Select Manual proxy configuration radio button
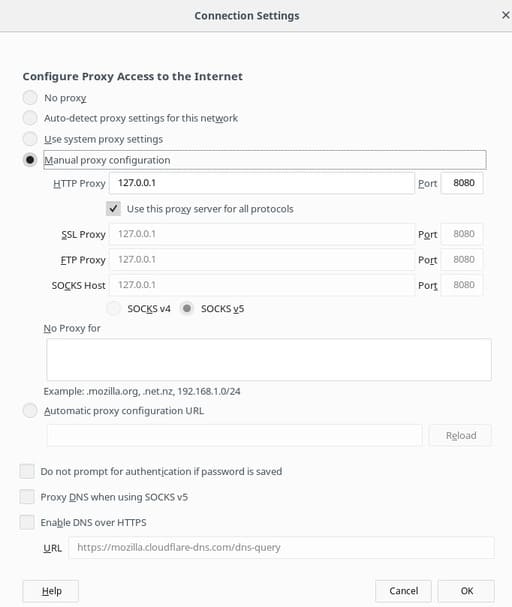512x607 pixels. [x=30, y=159]
